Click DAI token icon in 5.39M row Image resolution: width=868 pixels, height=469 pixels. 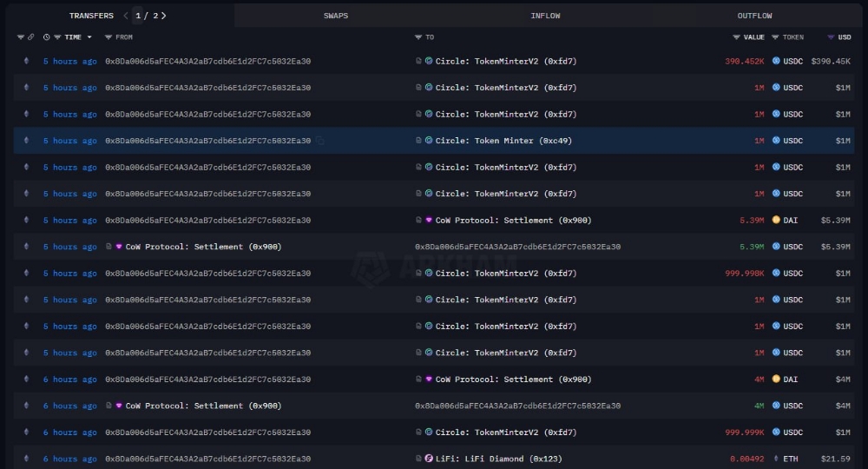tap(776, 221)
